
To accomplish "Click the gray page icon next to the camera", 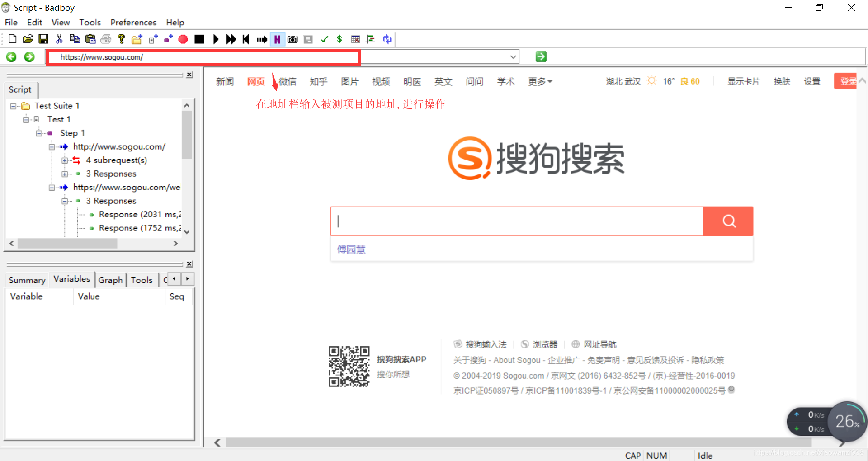I will point(308,39).
